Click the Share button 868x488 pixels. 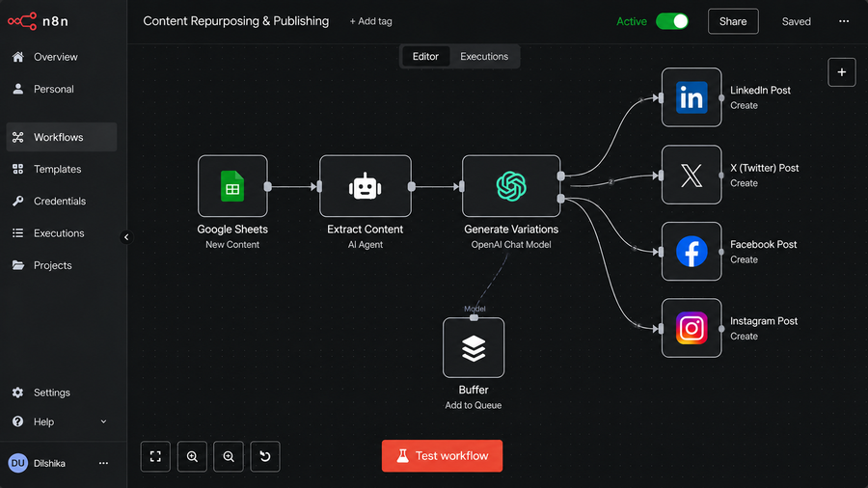(733, 21)
